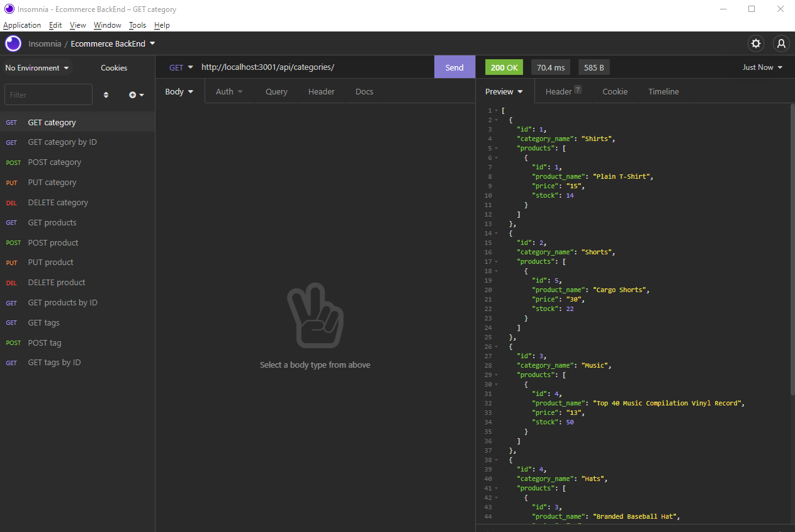Image resolution: width=795 pixels, height=532 pixels.
Task: Click the 200 OK response status badge
Action: 504,67
